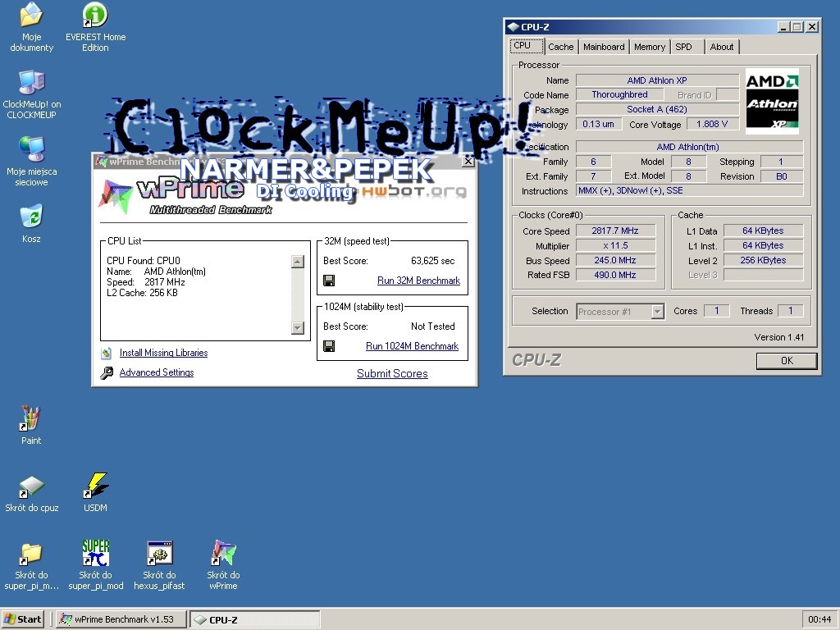Screen dimensions: 840x630
Task: Launch EVEREST Home Edition shortcut
Action: tap(95, 27)
